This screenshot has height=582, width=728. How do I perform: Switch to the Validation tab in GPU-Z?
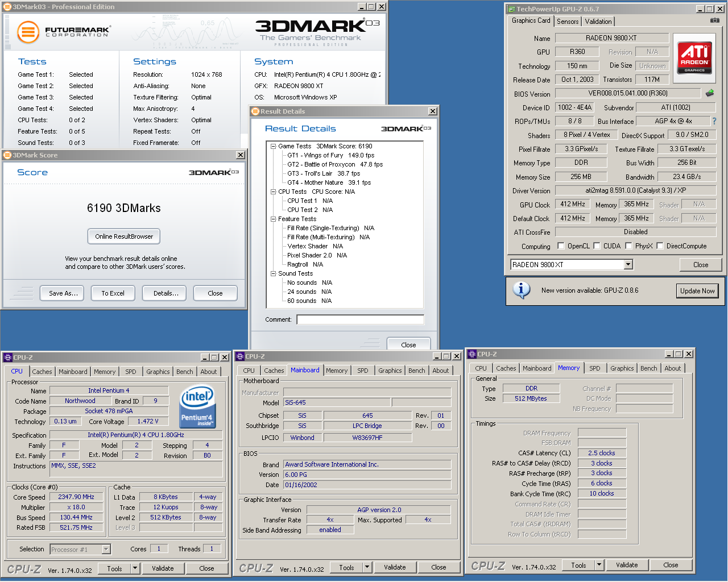598,22
